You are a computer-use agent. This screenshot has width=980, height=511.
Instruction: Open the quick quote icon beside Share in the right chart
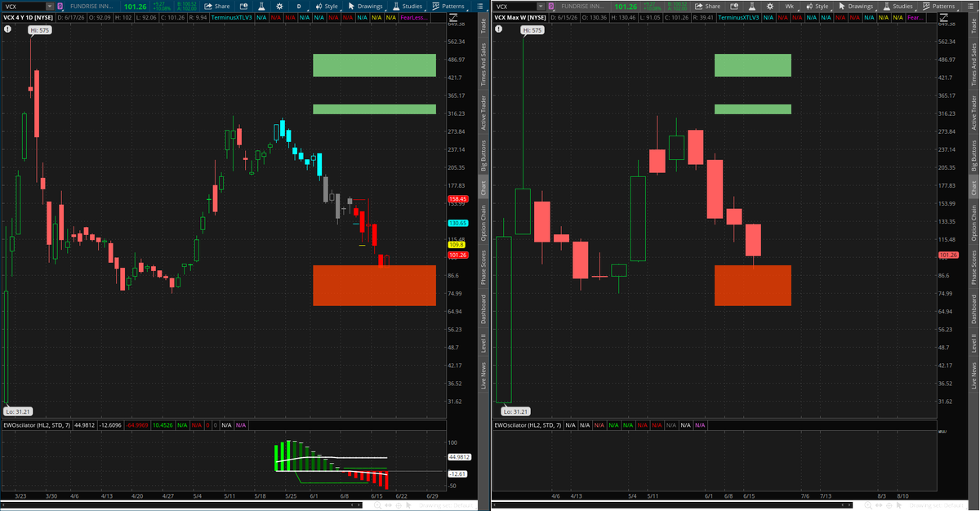(735, 7)
